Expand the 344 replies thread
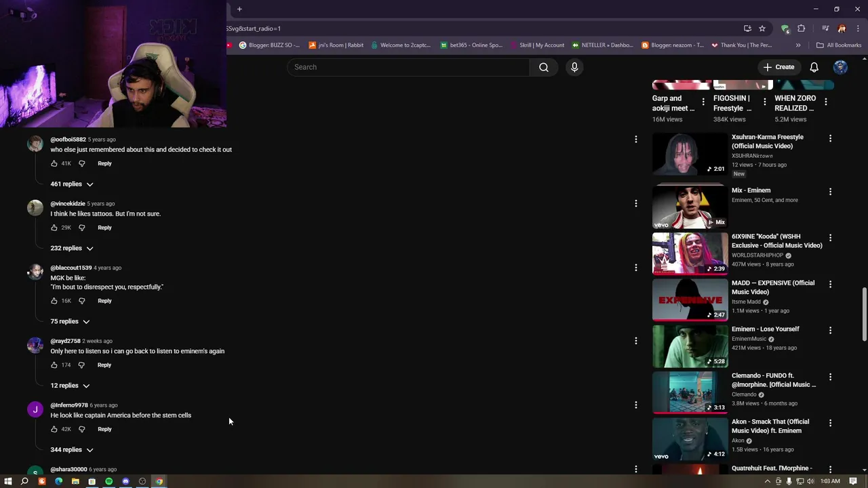 (x=72, y=450)
